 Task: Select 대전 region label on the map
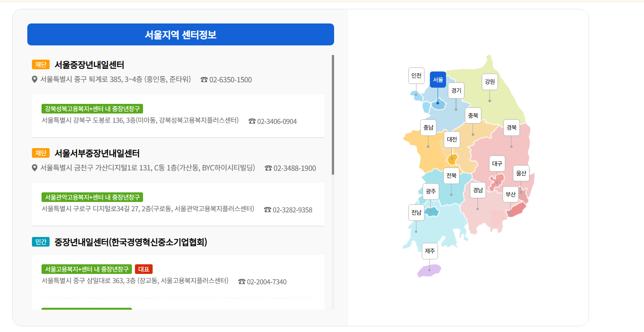452,139
